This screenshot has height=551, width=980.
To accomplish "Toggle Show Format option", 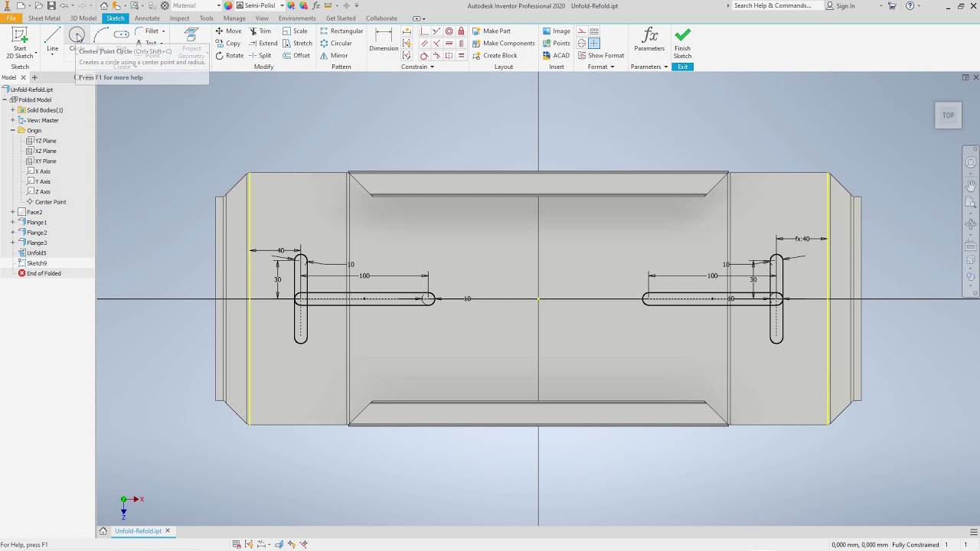I will (600, 56).
